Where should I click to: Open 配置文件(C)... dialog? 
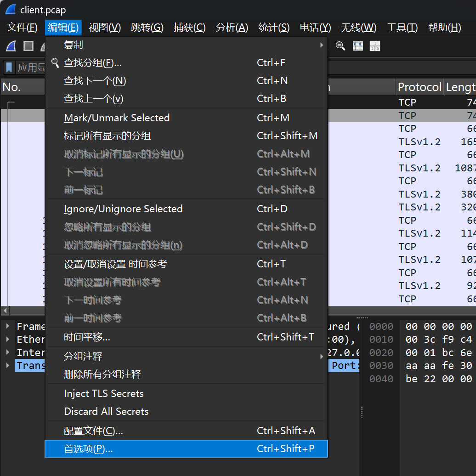[x=186, y=431]
